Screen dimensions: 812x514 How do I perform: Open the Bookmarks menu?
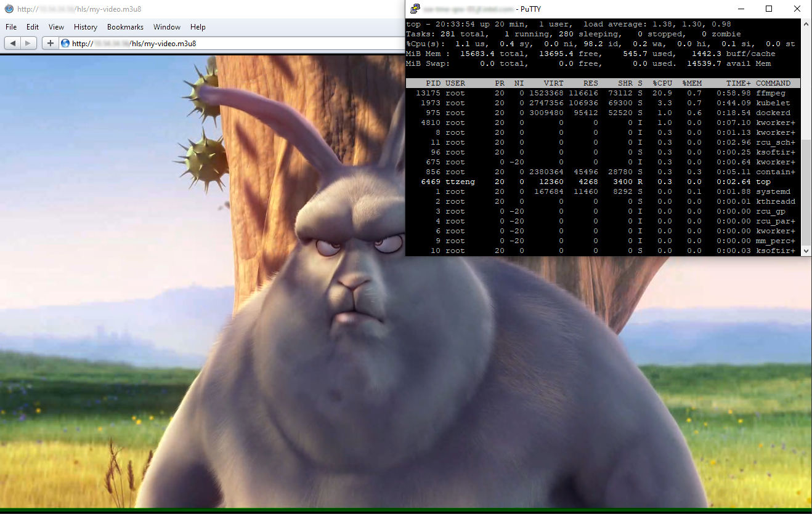point(125,27)
